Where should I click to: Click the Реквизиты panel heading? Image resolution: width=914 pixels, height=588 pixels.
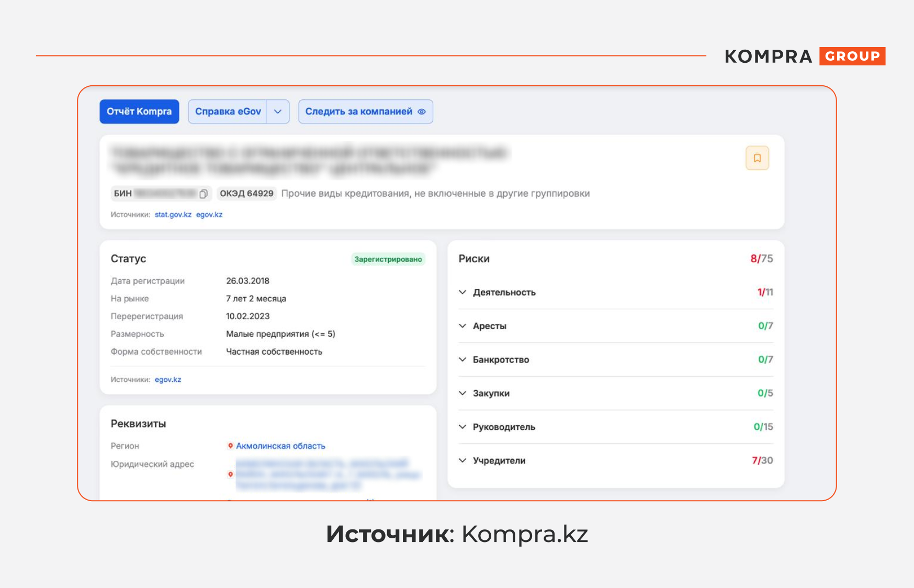138,424
